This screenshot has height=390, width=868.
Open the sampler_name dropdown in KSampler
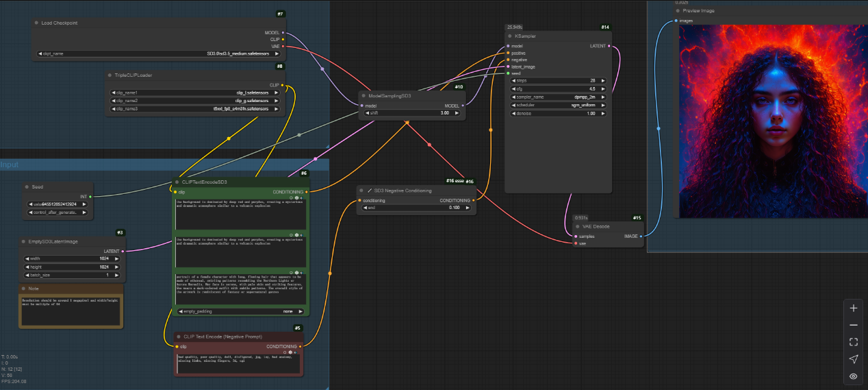click(558, 97)
